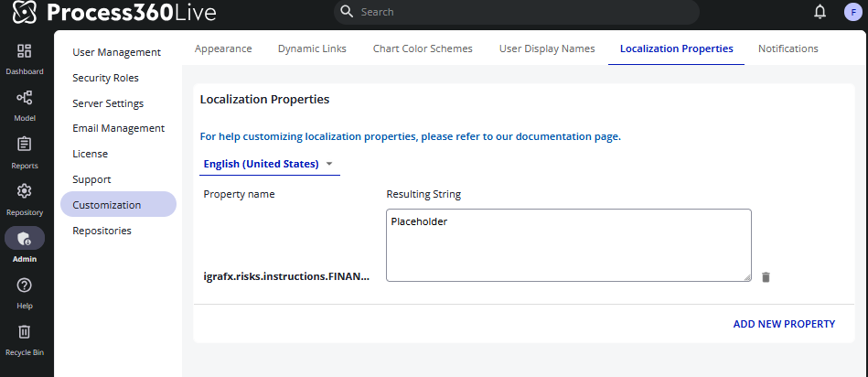Open Security Roles settings

105,78
